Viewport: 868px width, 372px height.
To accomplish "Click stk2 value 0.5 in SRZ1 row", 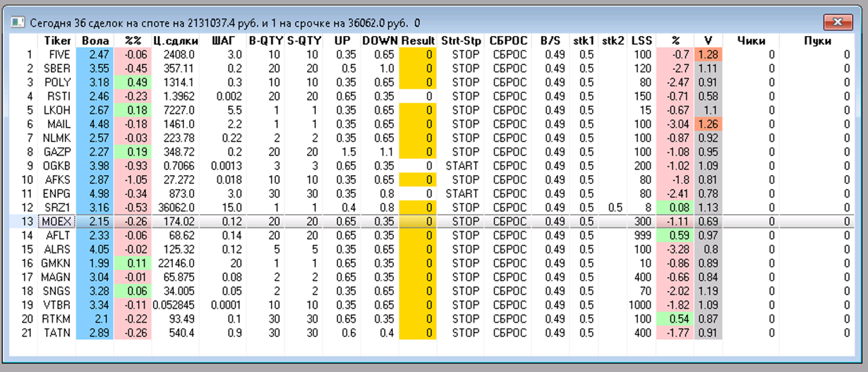I will [616, 207].
